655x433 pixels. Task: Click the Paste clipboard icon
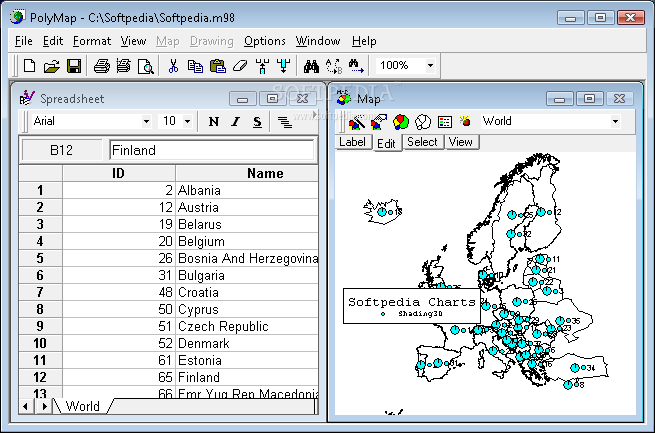click(217, 66)
